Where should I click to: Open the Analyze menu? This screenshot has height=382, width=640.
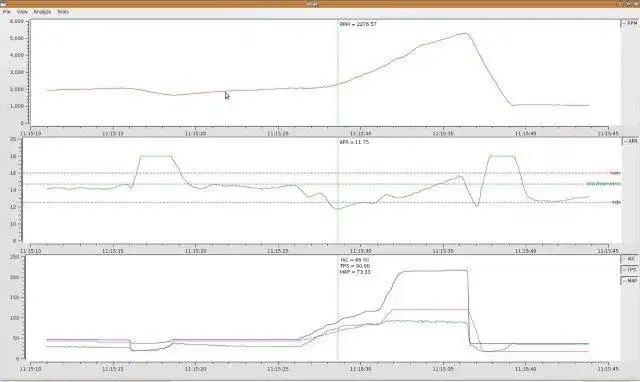tap(42, 12)
